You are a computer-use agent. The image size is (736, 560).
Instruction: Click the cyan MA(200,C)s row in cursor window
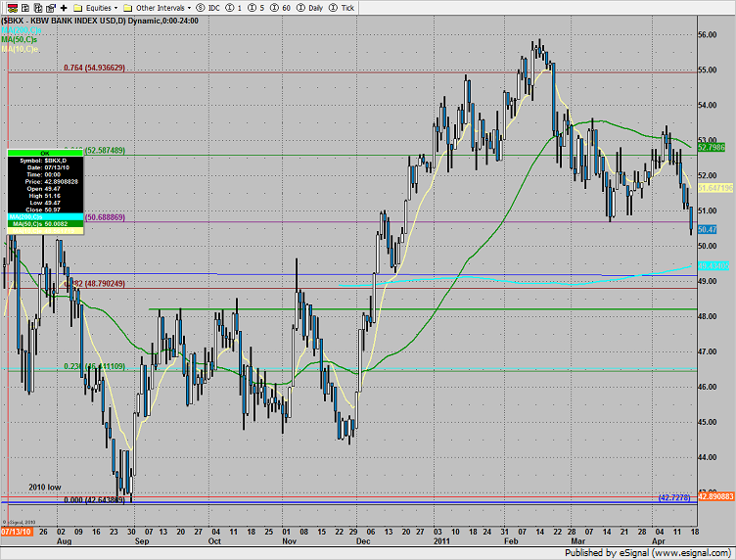click(45, 217)
